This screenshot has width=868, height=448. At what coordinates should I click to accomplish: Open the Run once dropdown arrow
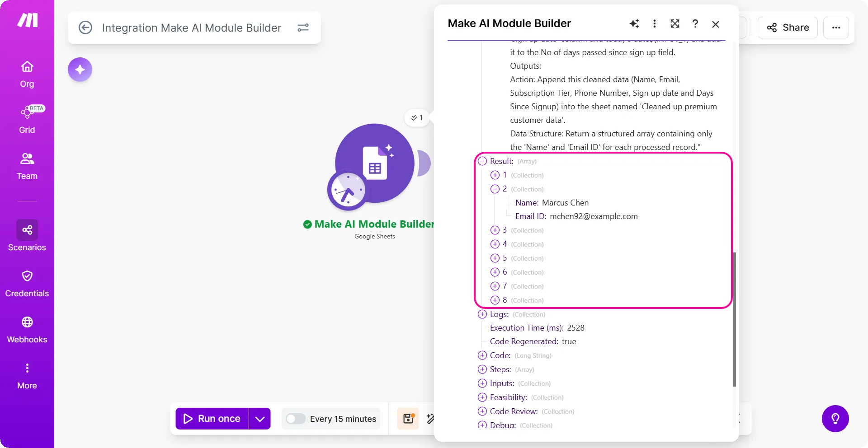point(260,419)
